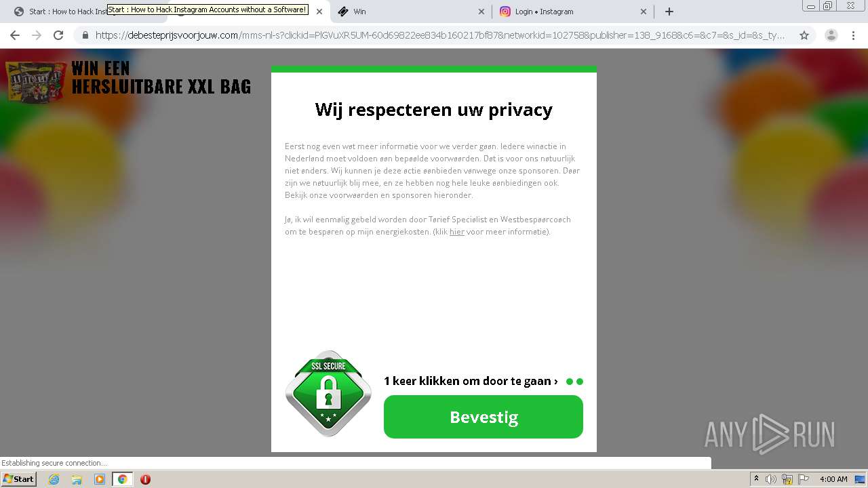The height and width of the screenshot is (488, 868).
Task: Click the address bar URL field
Action: coord(439,35)
